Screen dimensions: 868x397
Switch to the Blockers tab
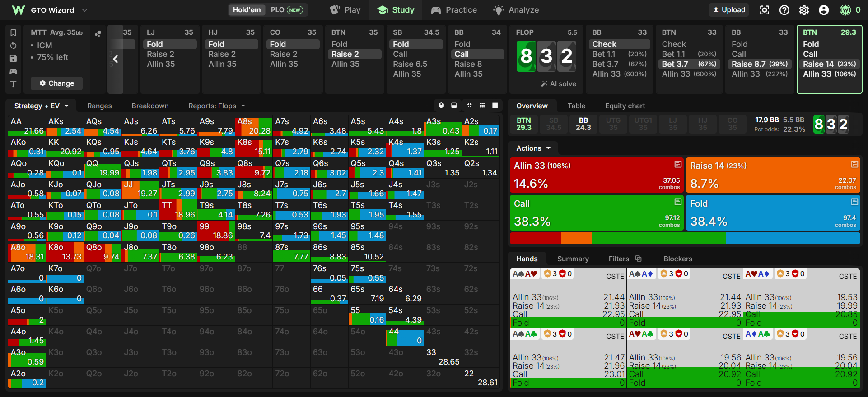(677, 259)
